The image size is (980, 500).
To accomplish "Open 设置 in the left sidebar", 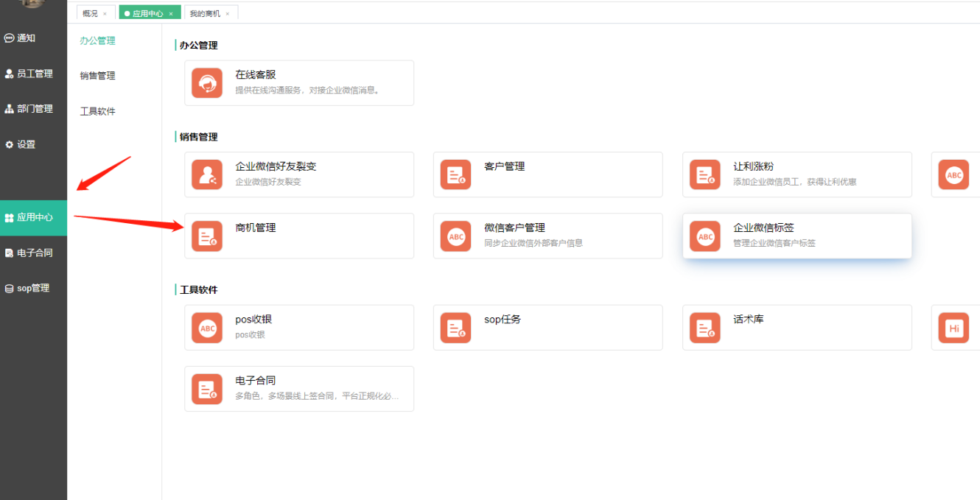I will pos(26,144).
